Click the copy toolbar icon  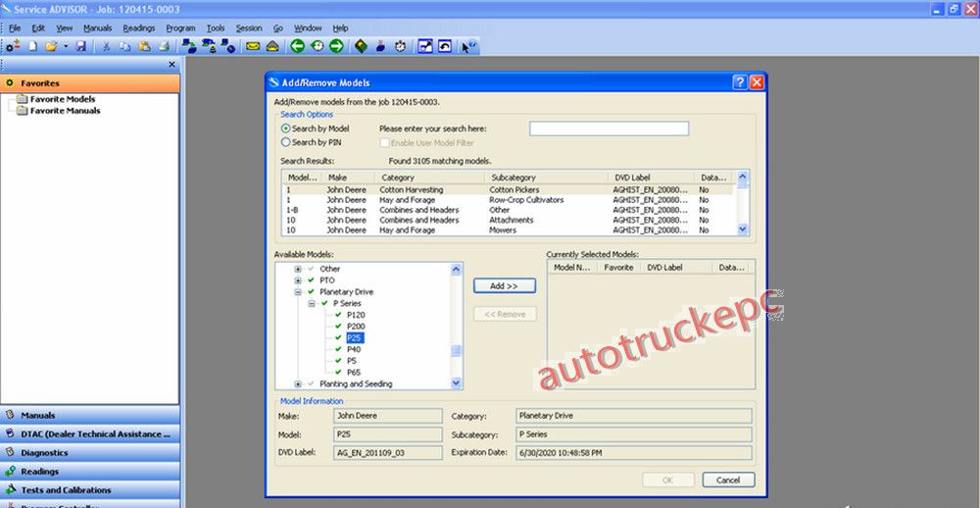125,46
